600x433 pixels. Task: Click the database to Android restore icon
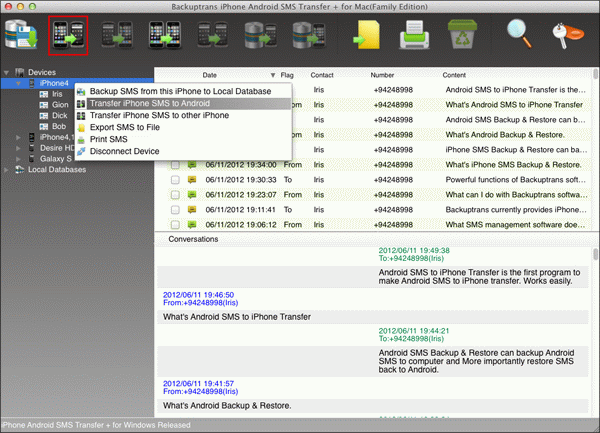pyautogui.click(x=260, y=35)
